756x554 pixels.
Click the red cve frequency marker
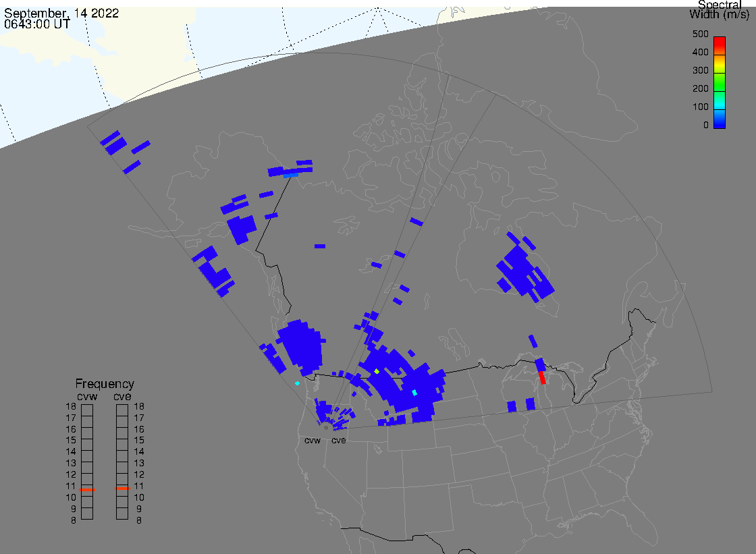pyautogui.click(x=122, y=489)
